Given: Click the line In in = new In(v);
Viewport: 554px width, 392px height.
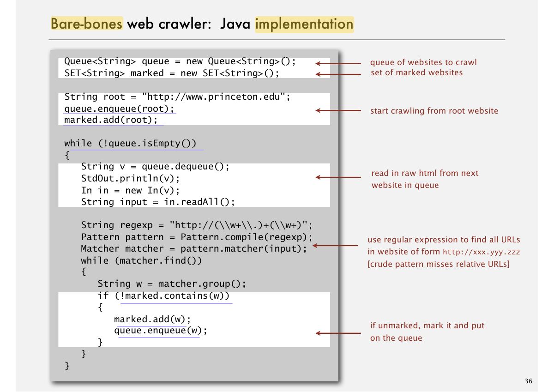Looking at the screenshot, I should click(130, 190).
